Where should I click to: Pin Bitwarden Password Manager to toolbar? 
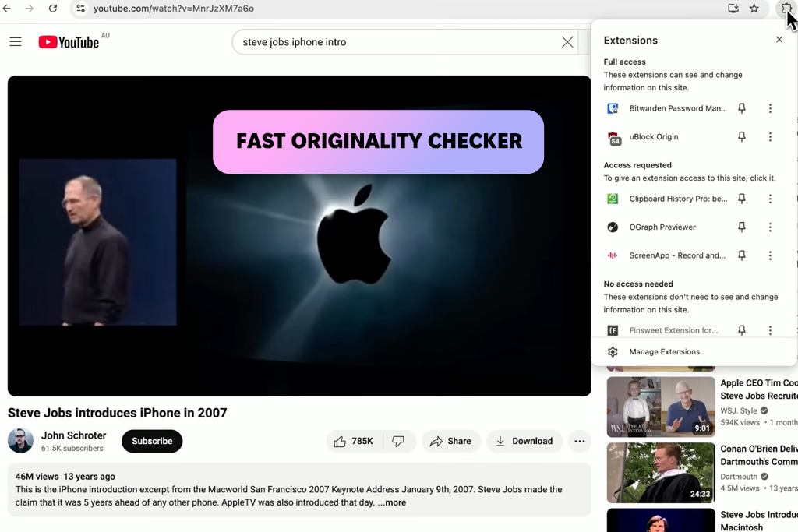(x=742, y=108)
